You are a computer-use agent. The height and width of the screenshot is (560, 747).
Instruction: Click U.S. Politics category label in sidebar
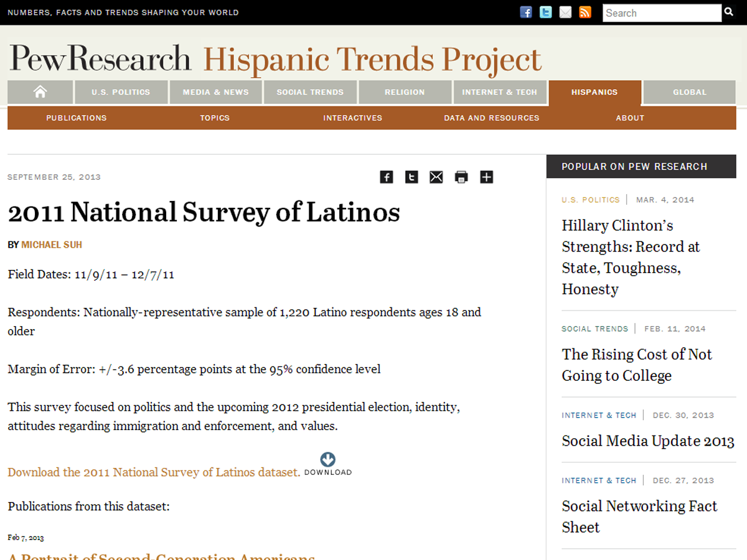tap(591, 200)
